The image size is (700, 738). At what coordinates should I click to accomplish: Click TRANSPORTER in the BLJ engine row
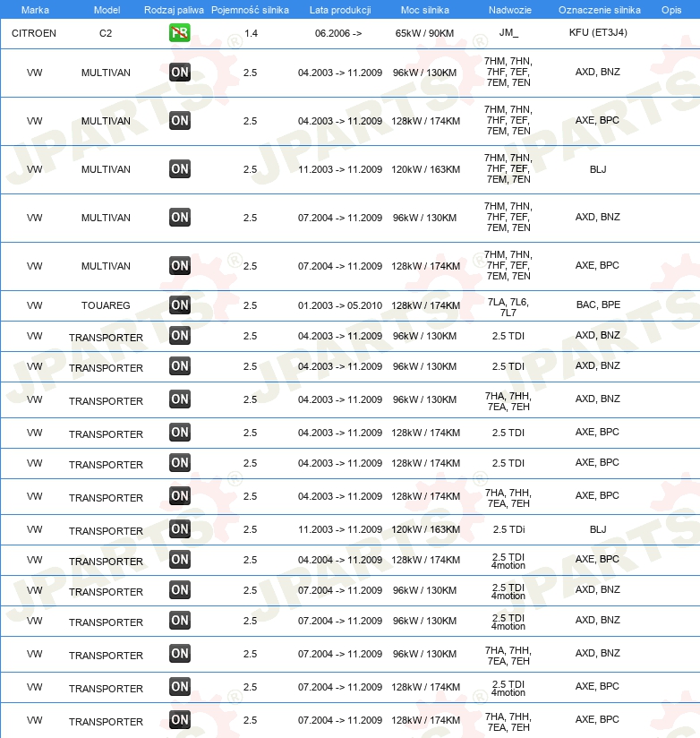click(x=106, y=531)
